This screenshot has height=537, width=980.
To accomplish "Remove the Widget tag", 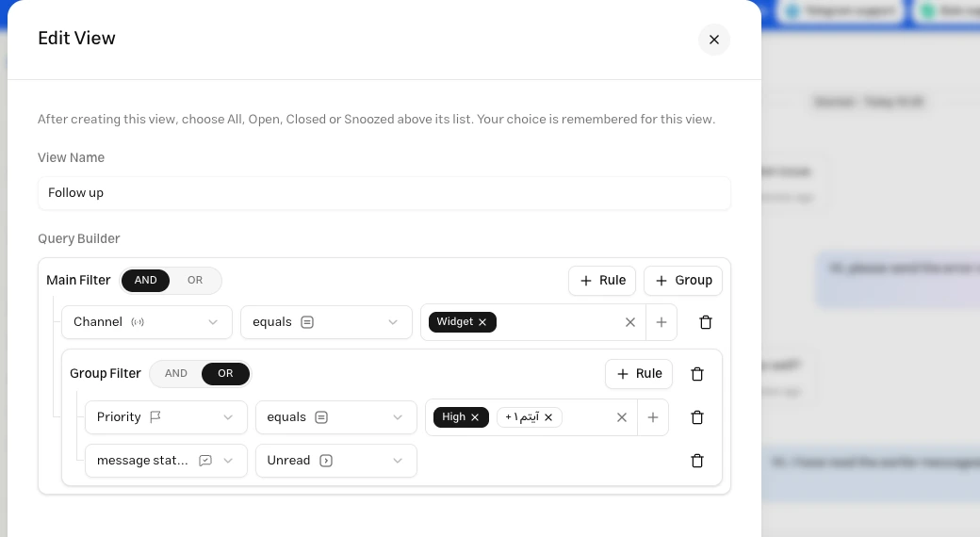I will tap(482, 322).
